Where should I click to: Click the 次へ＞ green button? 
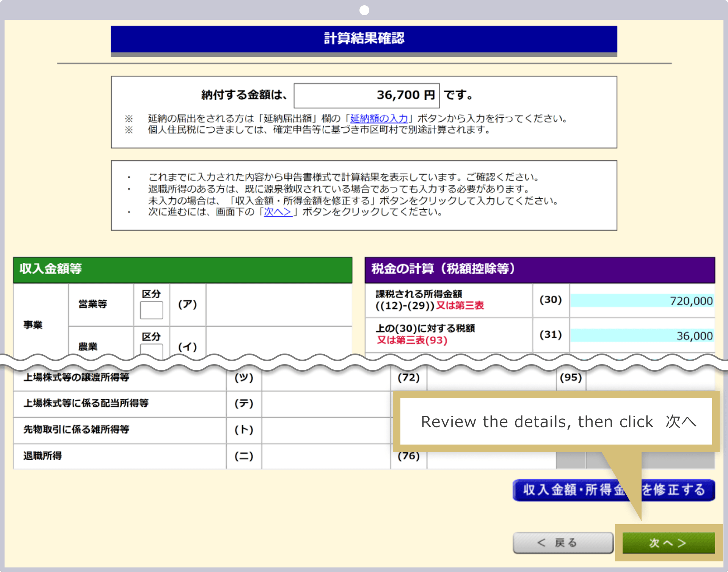pyautogui.click(x=668, y=543)
